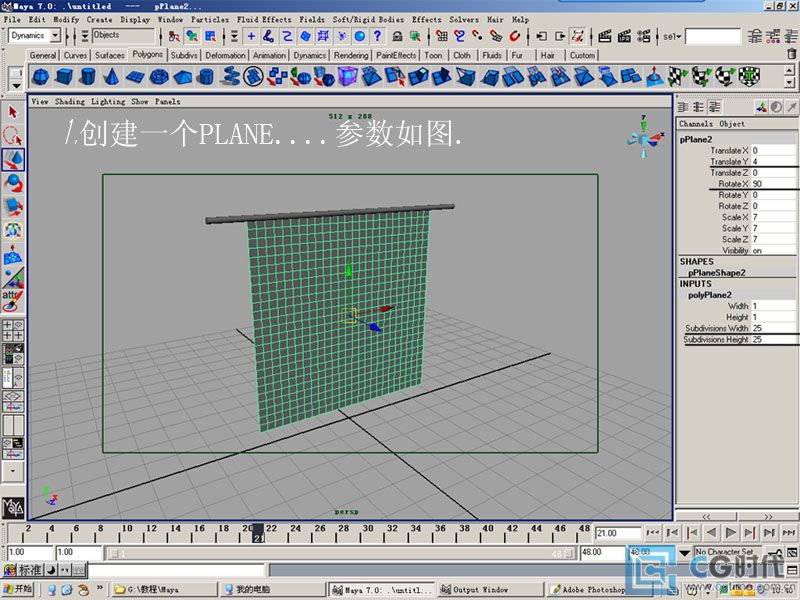Create a polygon pipe from the shelf
The image size is (800, 600).
[206, 77]
